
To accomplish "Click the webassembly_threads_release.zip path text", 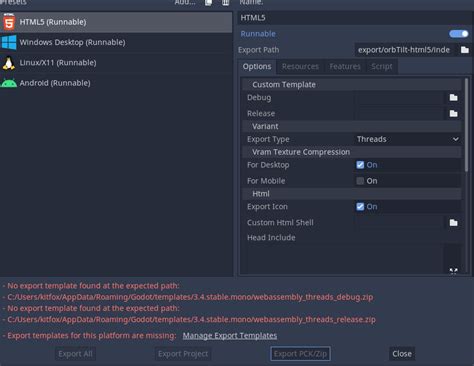I will click(x=191, y=320).
